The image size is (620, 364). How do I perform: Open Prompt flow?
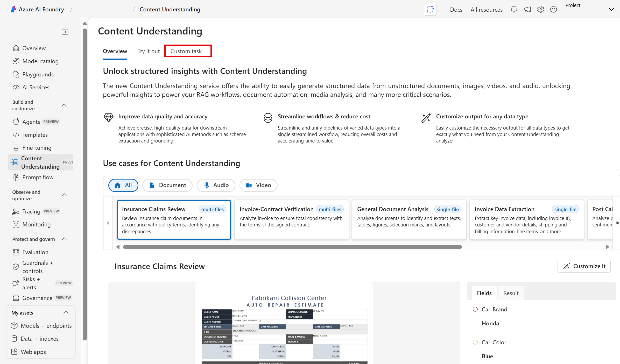pos(38,177)
